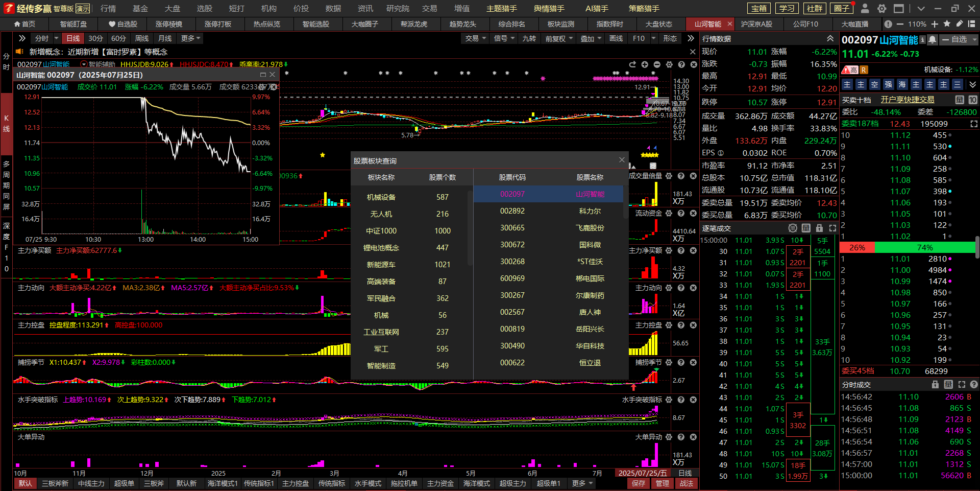Screen dimensions: 980x491
Task: Click the help icon in 分时成交 header
Action: tap(974, 384)
